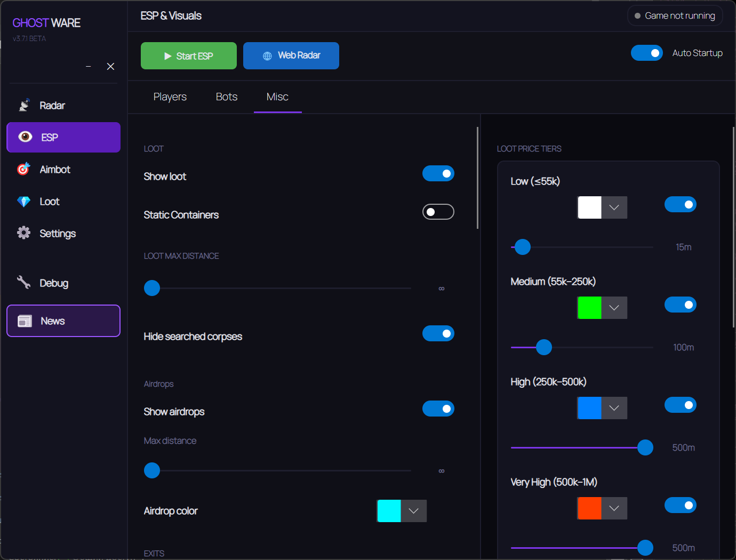
Task: Disable the Show loot toggle
Action: [438, 173]
